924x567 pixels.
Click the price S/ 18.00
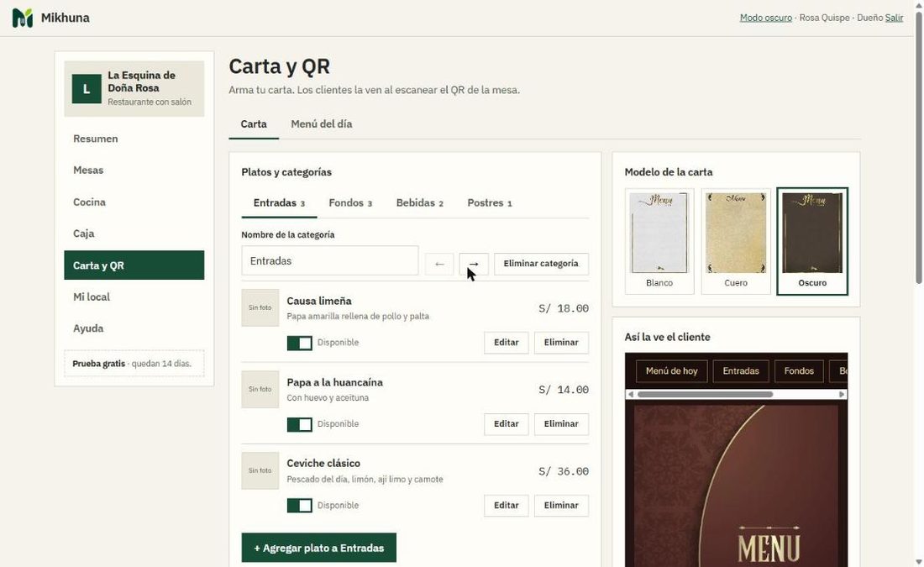click(564, 308)
